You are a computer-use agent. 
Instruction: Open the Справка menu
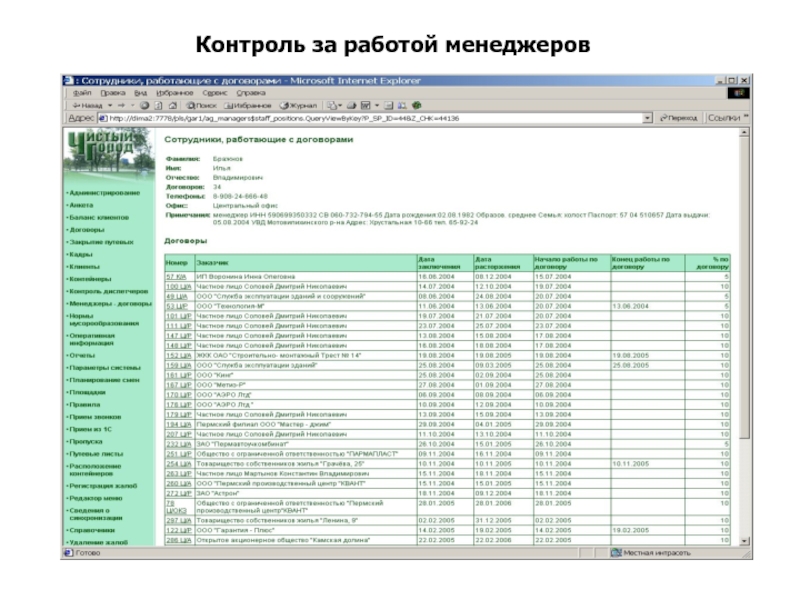251,93
